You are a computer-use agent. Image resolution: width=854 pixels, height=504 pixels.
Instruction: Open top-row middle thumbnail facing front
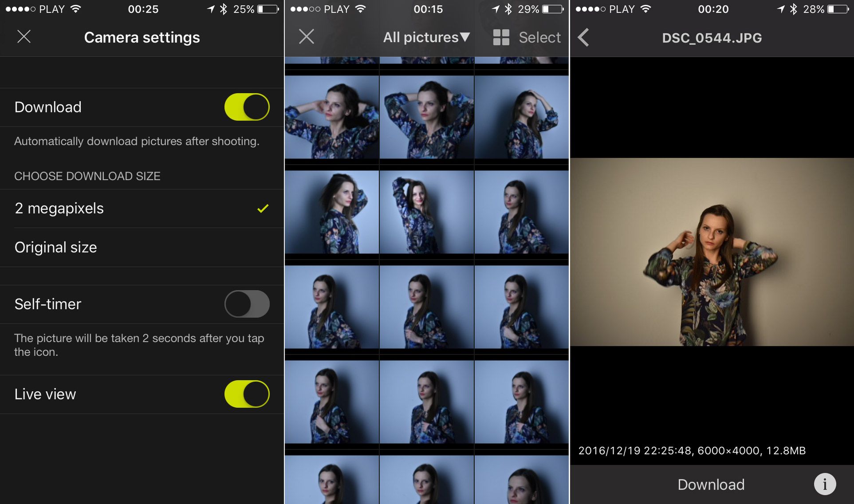click(x=427, y=117)
